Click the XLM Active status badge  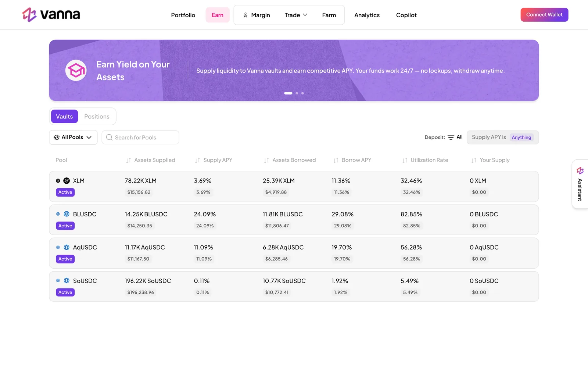[x=65, y=192]
